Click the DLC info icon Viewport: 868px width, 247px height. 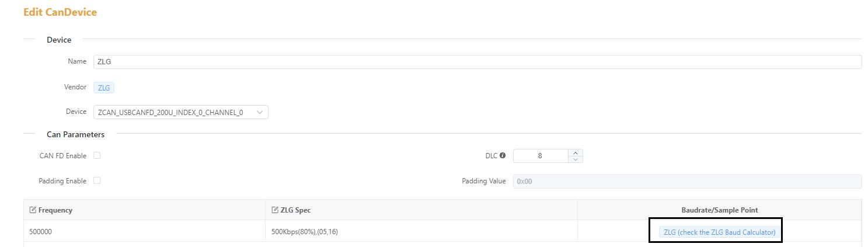point(503,156)
